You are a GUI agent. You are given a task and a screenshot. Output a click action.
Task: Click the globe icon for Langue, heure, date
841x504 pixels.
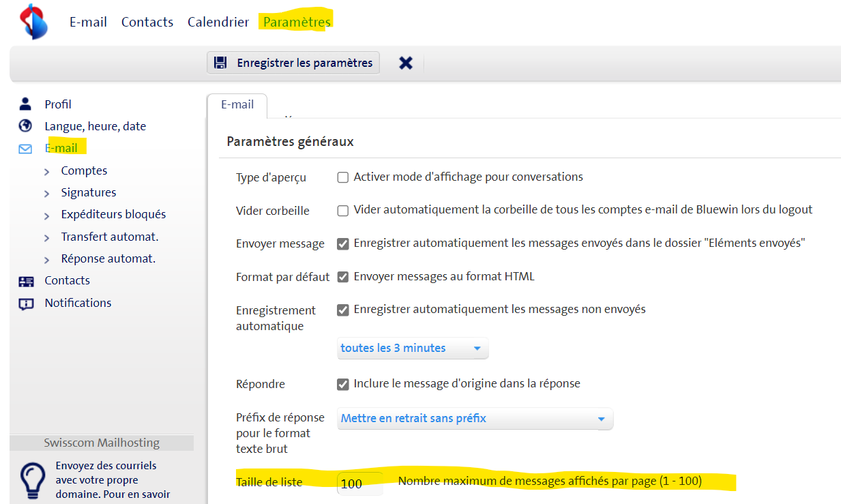click(x=26, y=126)
